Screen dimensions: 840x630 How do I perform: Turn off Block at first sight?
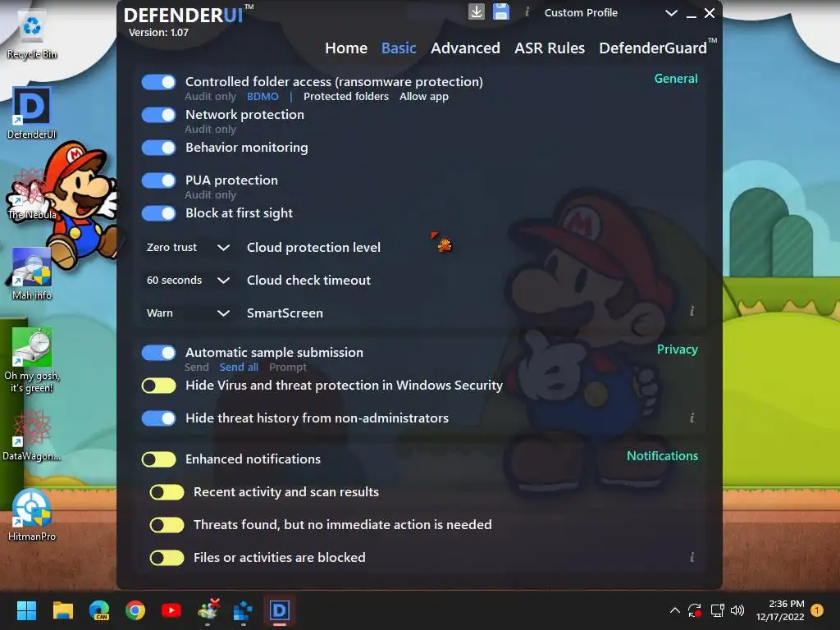158,213
